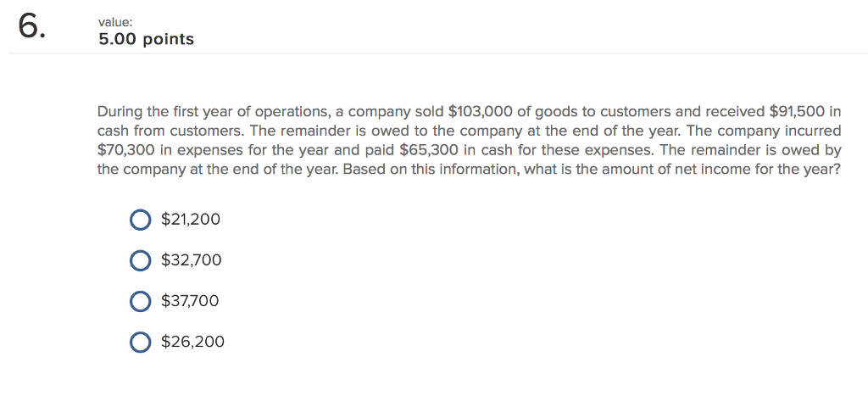
Task: Mark the $37,700 radio button circle
Action: (140, 301)
